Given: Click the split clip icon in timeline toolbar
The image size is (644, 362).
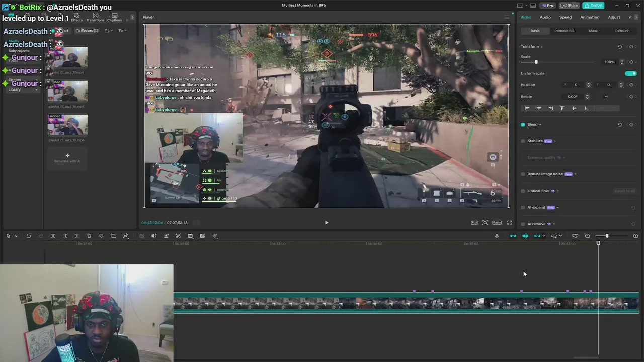Looking at the screenshot, I should [53, 236].
